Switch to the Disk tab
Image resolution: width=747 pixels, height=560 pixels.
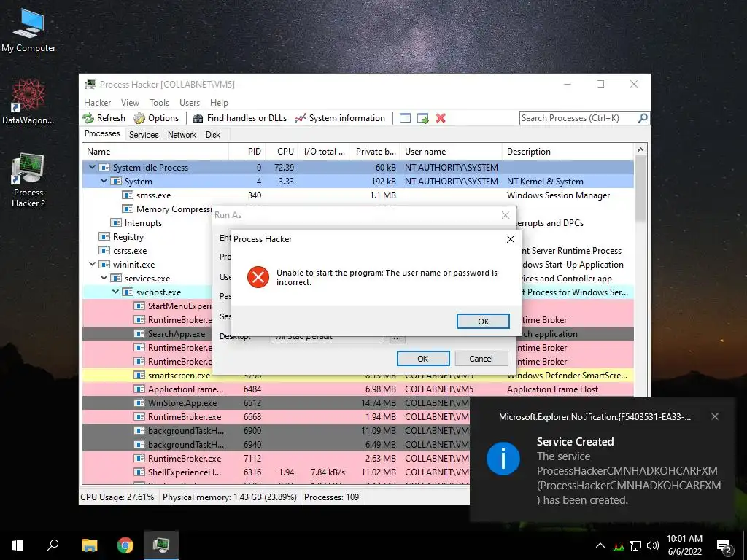(213, 135)
